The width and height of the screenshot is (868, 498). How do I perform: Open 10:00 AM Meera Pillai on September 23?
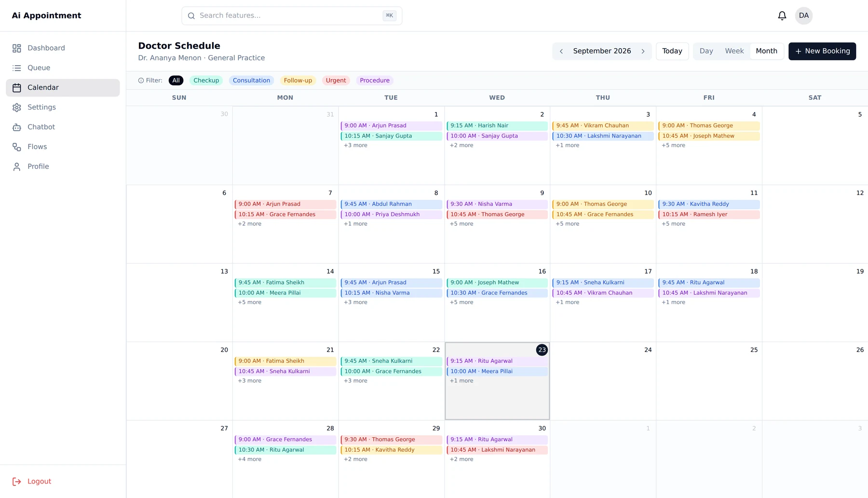click(497, 372)
